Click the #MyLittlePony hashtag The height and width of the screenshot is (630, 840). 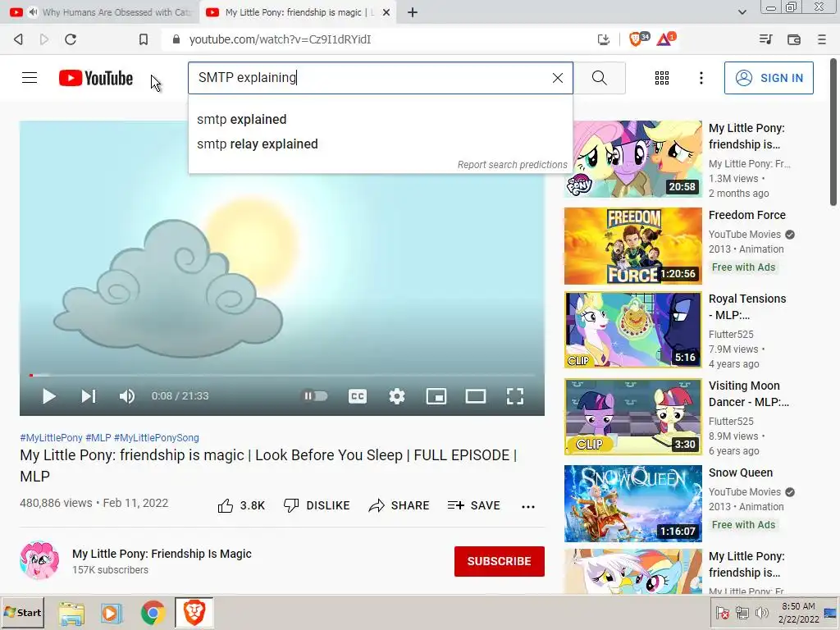click(x=51, y=438)
